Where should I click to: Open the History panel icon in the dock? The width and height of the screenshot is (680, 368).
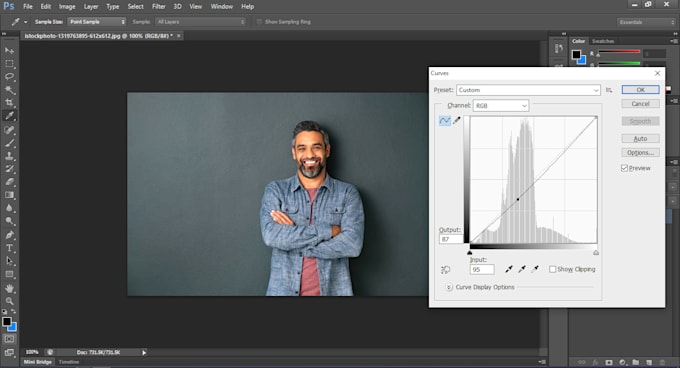tap(559, 49)
